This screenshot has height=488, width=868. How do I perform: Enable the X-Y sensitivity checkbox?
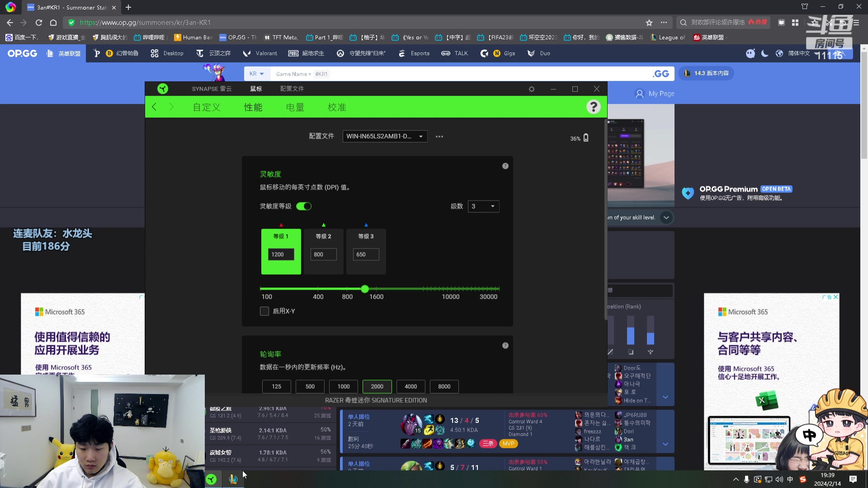[264, 311]
